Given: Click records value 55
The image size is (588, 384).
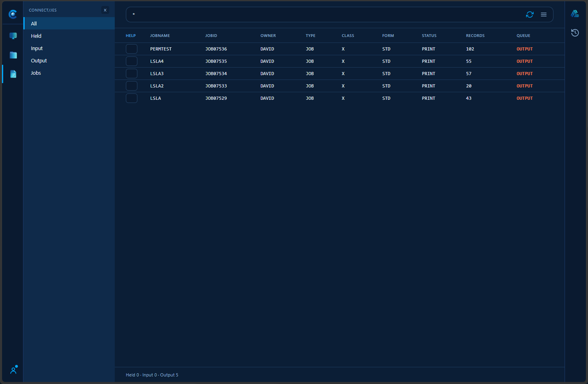Looking at the screenshot, I should tap(469, 61).
